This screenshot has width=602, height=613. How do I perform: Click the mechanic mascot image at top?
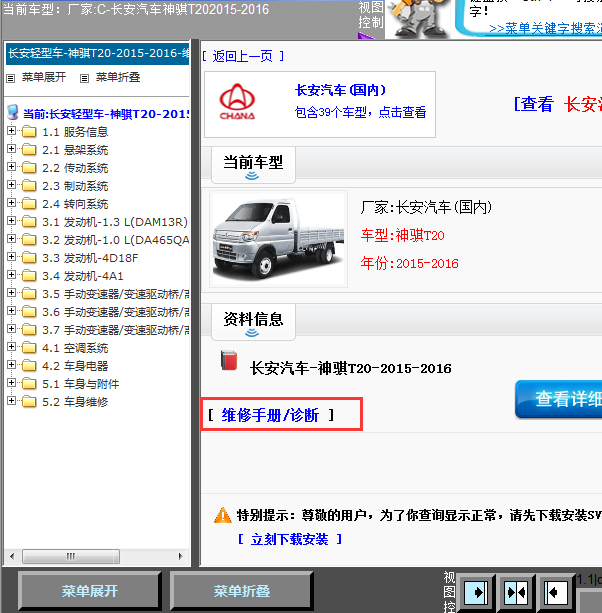(x=419, y=19)
